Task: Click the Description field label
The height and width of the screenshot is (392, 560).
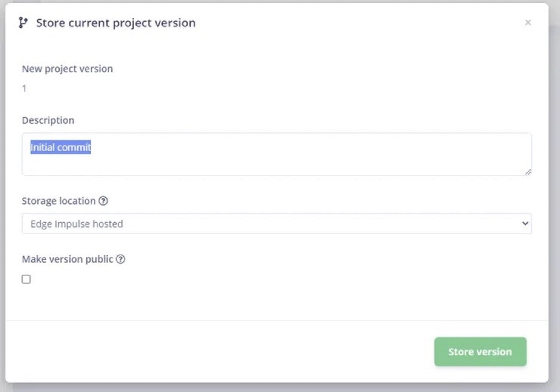Action: (x=48, y=120)
